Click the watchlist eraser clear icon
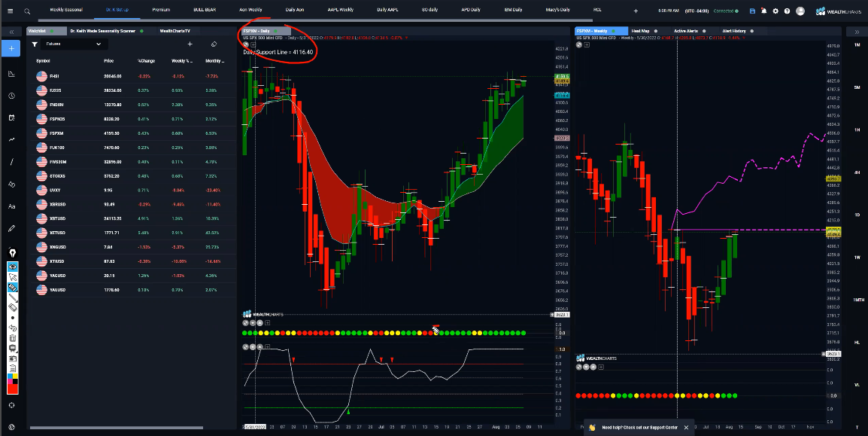The height and width of the screenshot is (436, 868). click(x=214, y=44)
